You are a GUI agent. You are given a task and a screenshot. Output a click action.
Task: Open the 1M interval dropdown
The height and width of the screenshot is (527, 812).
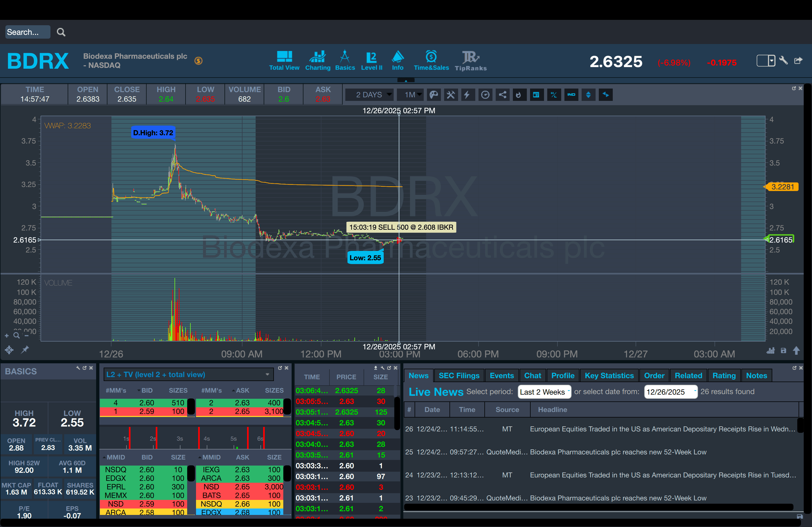pyautogui.click(x=410, y=95)
